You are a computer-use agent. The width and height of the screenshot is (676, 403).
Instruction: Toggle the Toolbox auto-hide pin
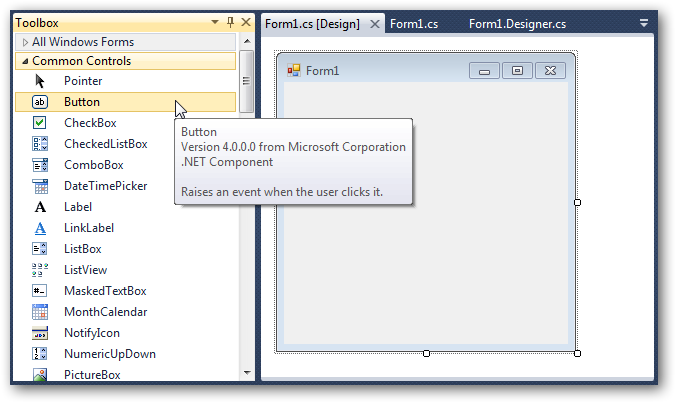click(229, 23)
